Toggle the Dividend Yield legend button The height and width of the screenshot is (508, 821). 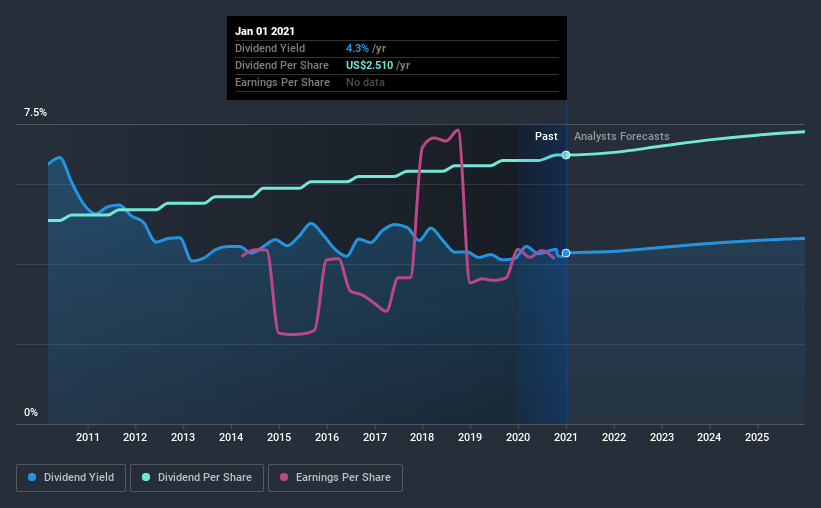click(71, 478)
